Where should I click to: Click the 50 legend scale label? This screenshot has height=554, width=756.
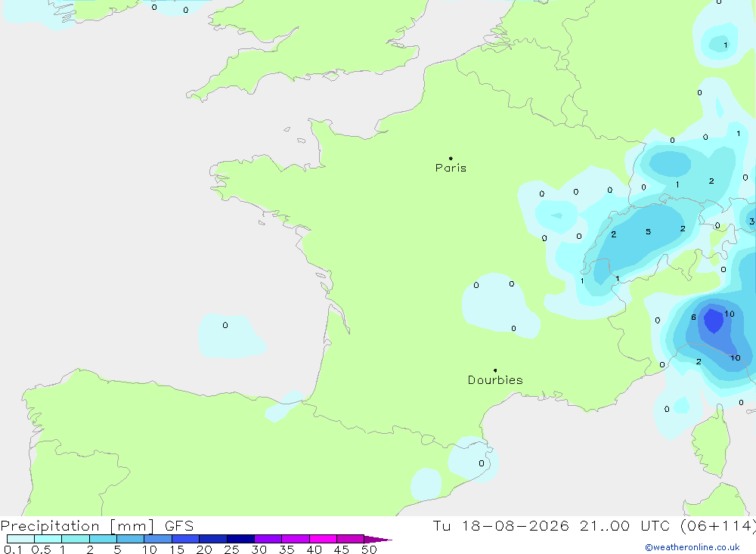coord(369,549)
